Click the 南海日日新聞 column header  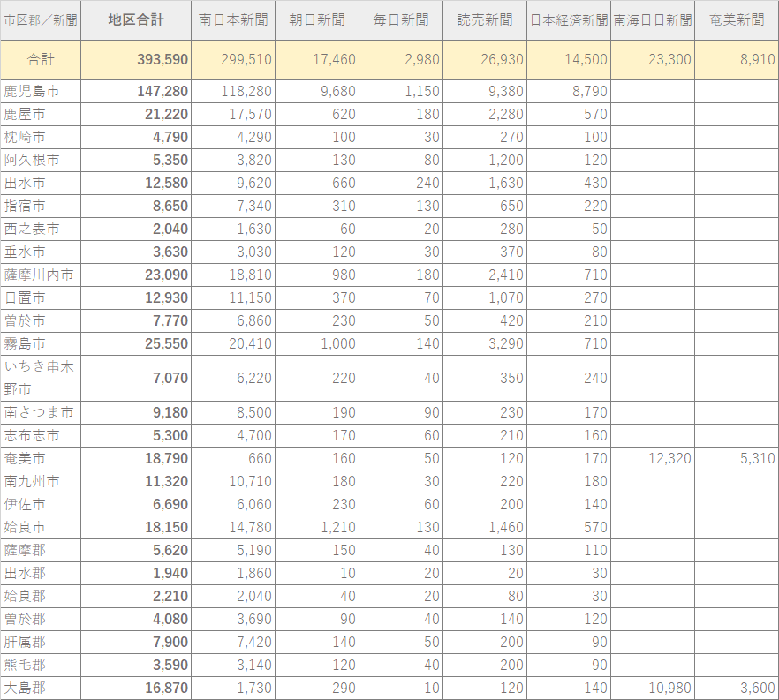click(653, 19)
